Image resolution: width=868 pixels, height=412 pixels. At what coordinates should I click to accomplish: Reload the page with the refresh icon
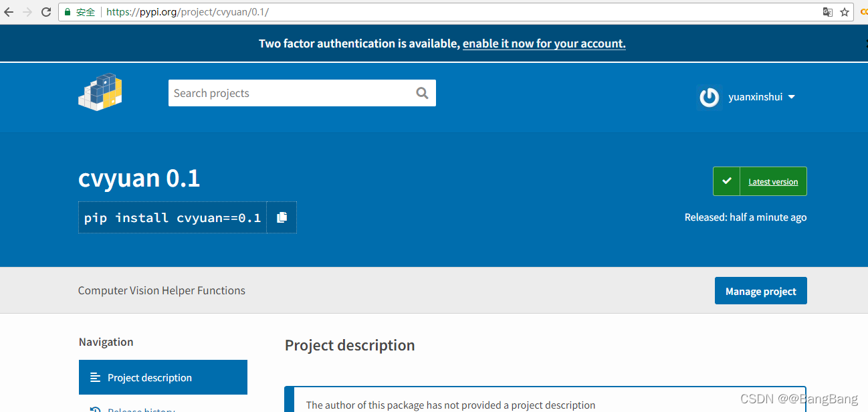pyautogui.click(x=46, y=12)
